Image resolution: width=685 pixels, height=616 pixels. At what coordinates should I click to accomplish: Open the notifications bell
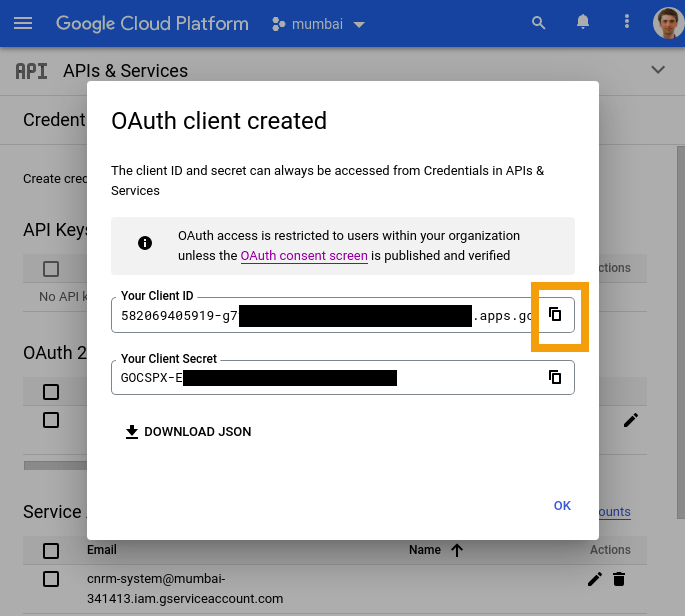583,22
